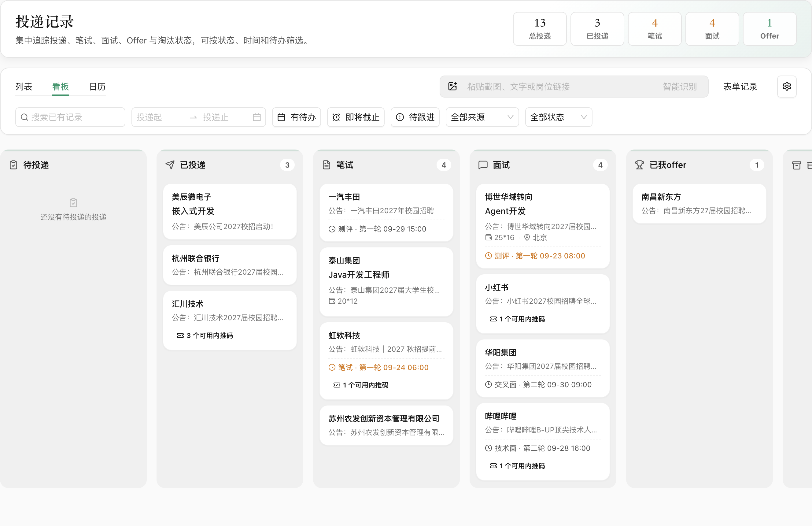Viewport: 812px width, 526px height.
Task: Select the 看板 view tab
Action: click(61, 87)
